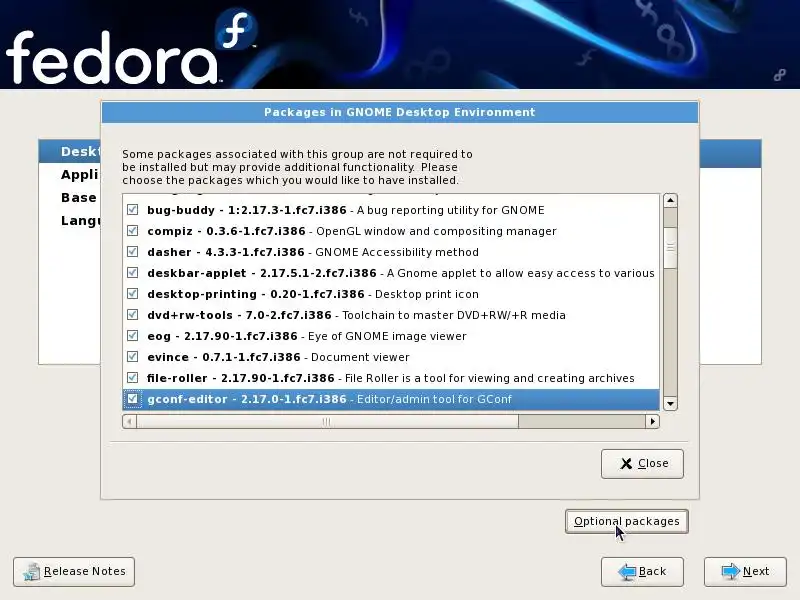The width and height of the screenshot is (800, 600).
Task: Toggle the gconf-editor package checkbox
Action: (x=133, y=398)
